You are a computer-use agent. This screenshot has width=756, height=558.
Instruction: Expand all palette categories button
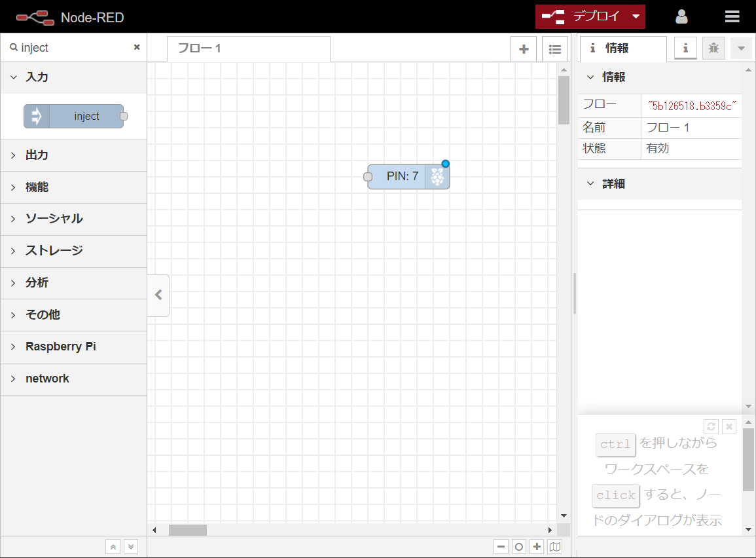[131, 547]
